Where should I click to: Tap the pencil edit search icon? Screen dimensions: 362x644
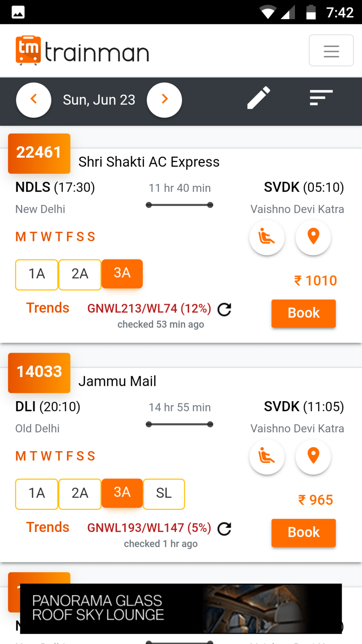258,97
